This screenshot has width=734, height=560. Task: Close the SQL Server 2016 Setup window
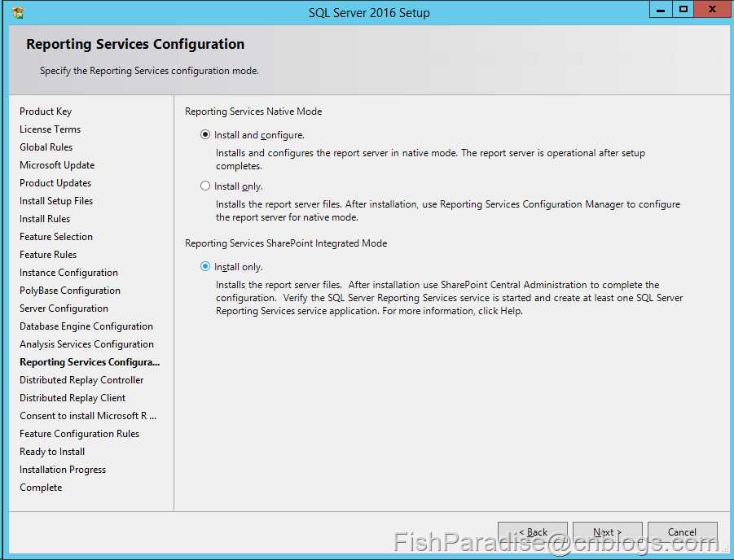[x=713, y=9]
